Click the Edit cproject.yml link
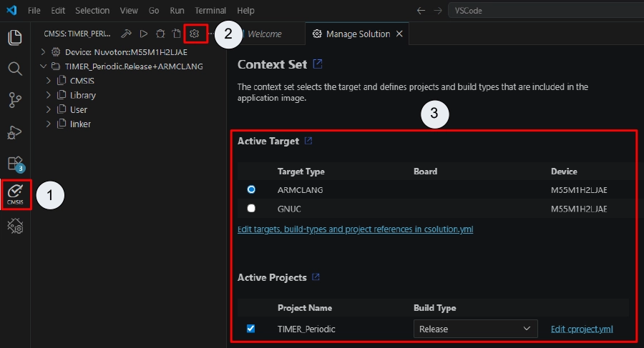This screenshot has width=644, height=348. point(582,329)
